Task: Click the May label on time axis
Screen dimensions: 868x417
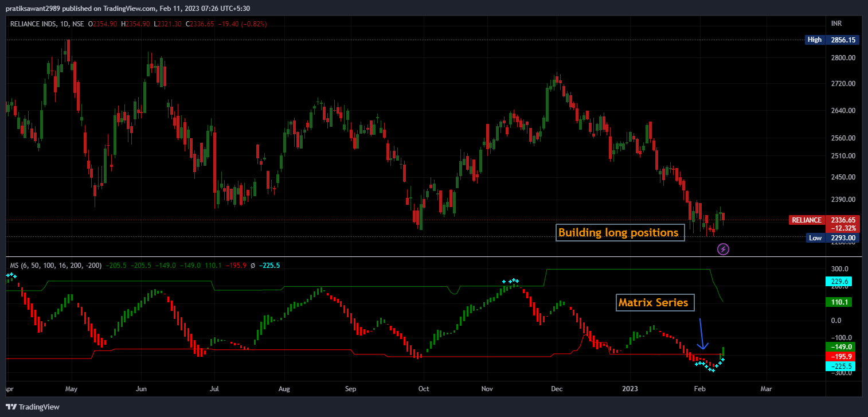Action: 71,389
